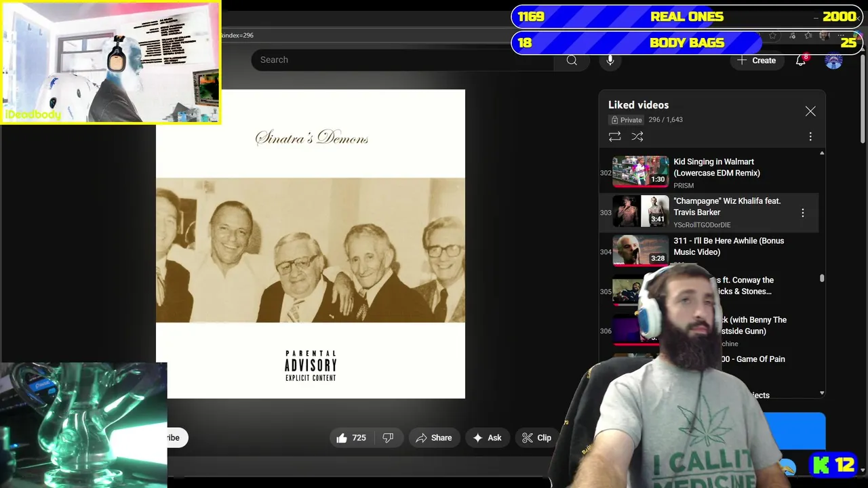Activate voice search microphone icon
868x488 pixels.
(610, 60)
